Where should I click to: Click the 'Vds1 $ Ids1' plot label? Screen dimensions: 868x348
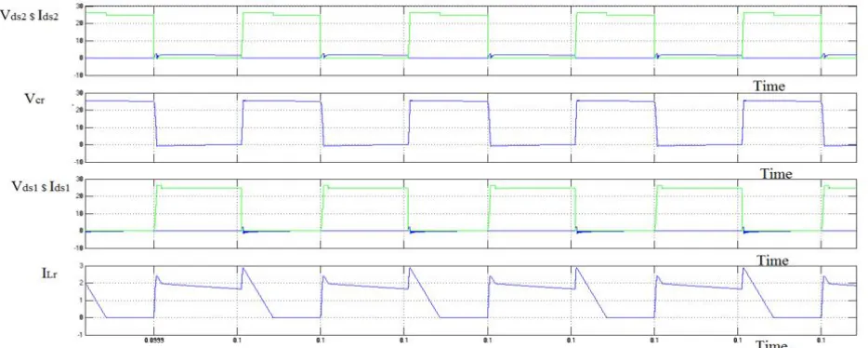point(41,186)
